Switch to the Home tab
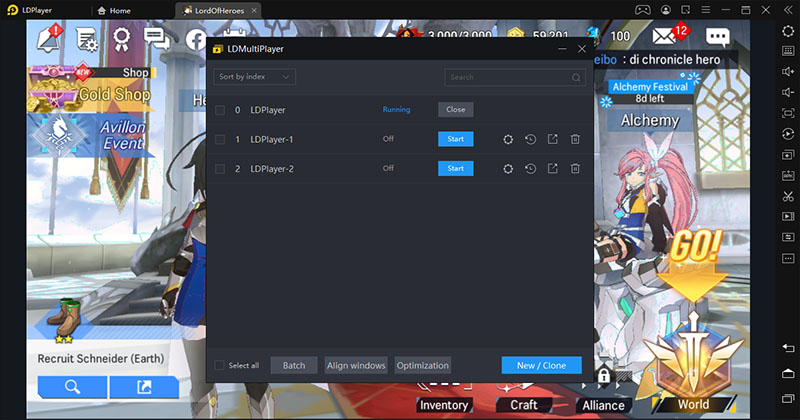 click(114, 10)
